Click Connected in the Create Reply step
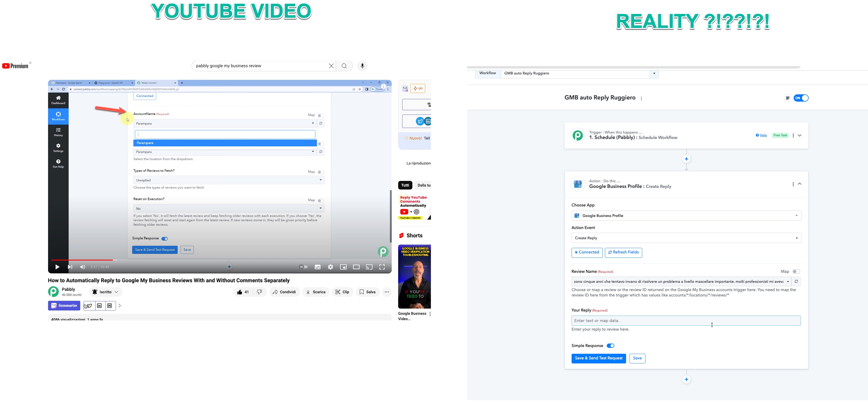 [x=587, y=252]
